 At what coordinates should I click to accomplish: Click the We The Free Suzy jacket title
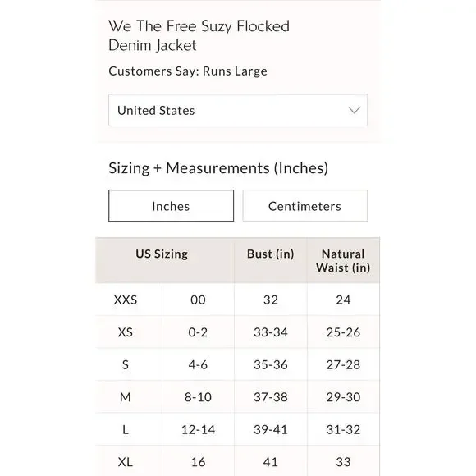click(199, 35)
